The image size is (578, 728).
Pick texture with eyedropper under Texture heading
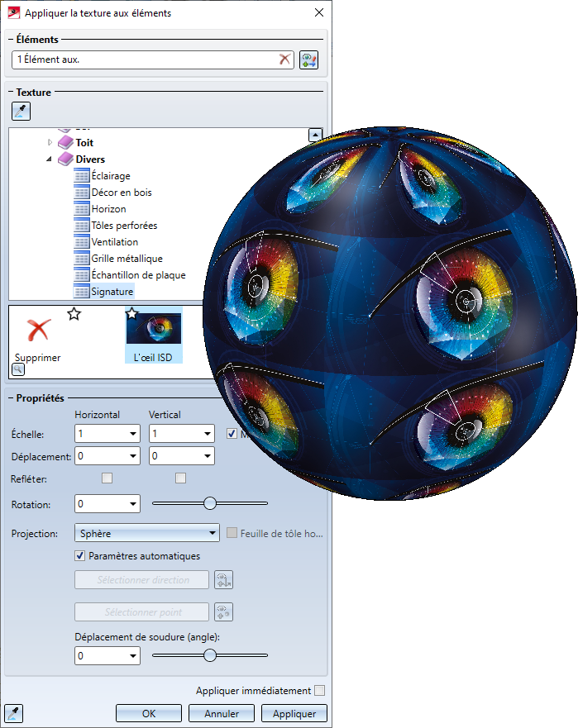(x=21, y=112)
